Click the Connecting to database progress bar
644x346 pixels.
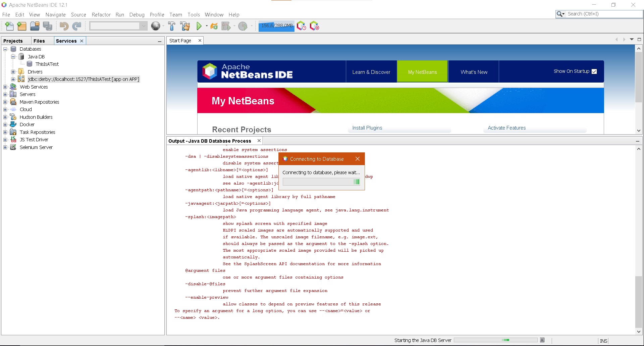click(x=321, y=182)
